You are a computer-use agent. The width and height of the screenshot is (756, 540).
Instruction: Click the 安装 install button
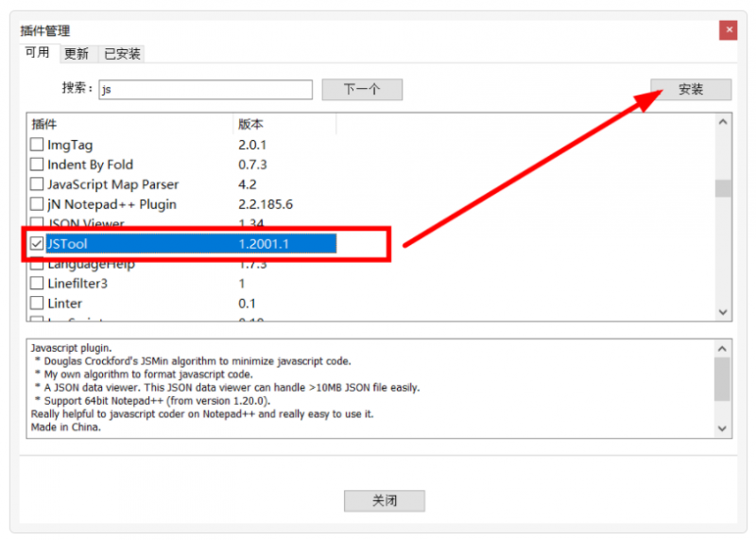click(691, 89)
